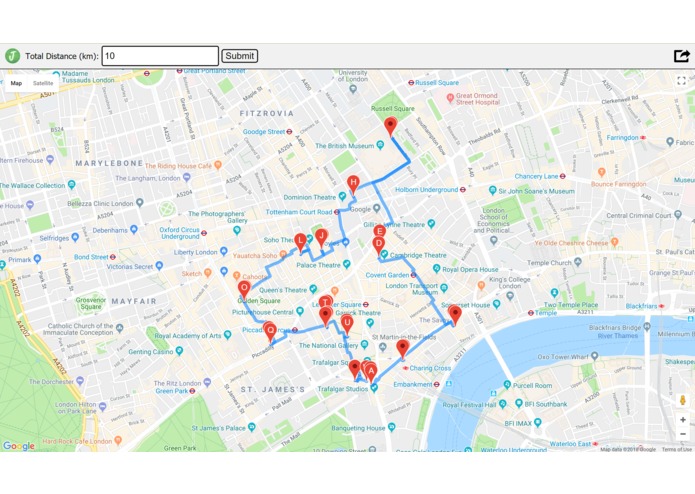
Task: Click the Royal Academy of Arts icon
Action: (227, 335)
